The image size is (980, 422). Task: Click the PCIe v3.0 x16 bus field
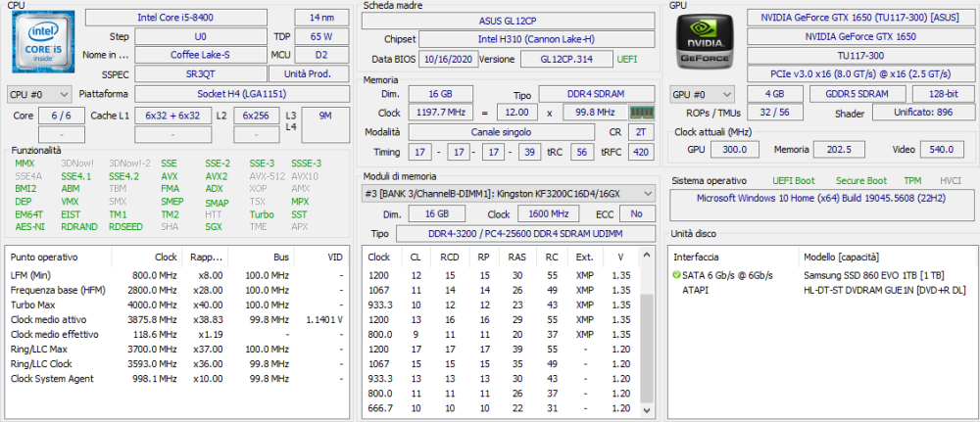coord(860,74)
